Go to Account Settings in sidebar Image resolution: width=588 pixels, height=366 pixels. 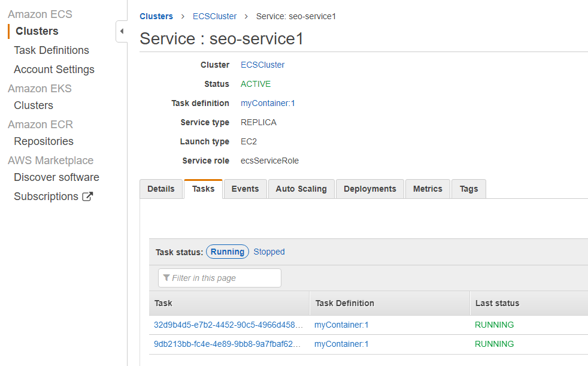(54, 69)
